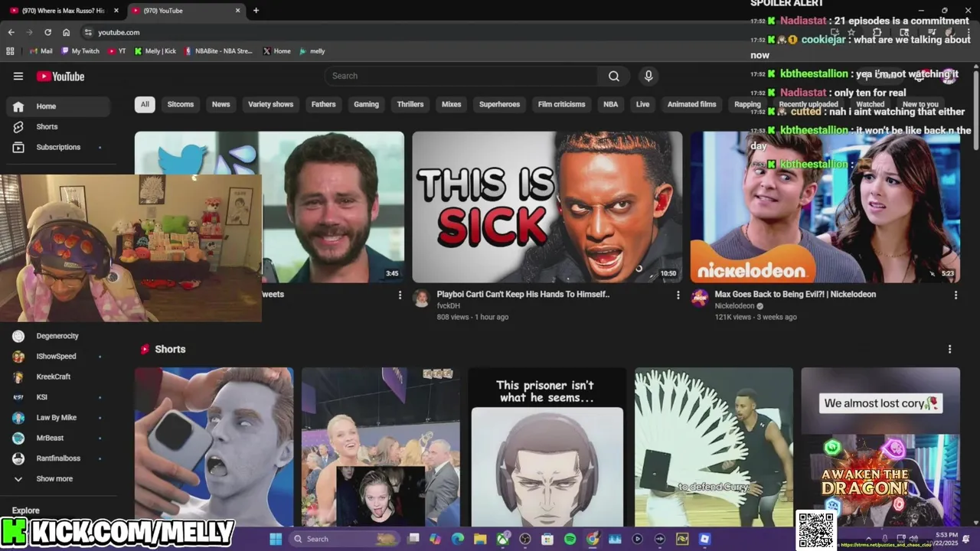
Task: Open the Mail bookmark
Action: (x=41, y=51)
